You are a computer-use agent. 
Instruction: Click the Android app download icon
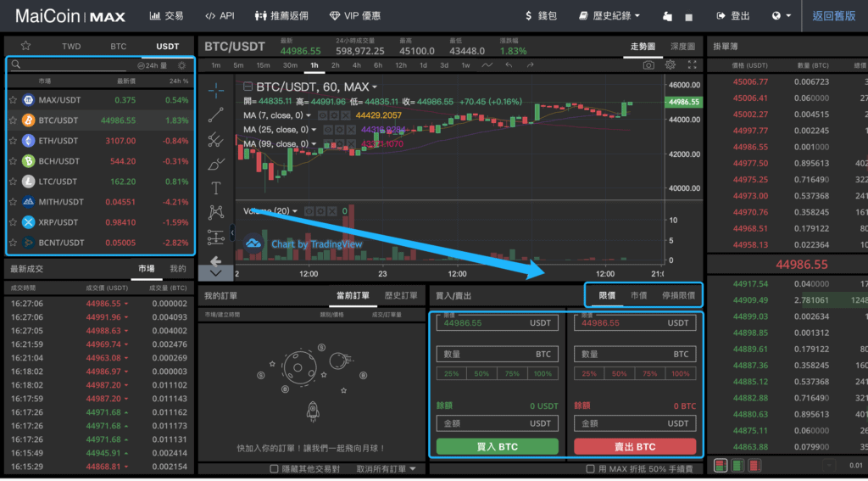[688, 17]
